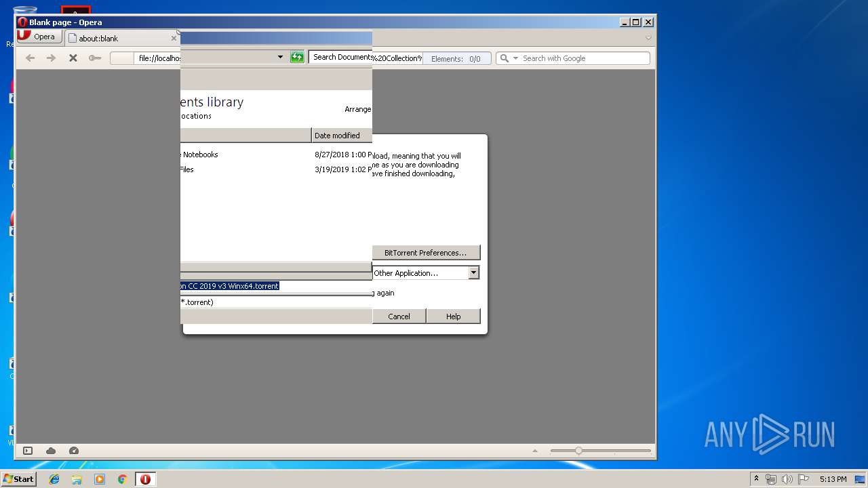Open BitTorrent Preferences
Viewport: 868px width, 488px height.
(426, 253)
